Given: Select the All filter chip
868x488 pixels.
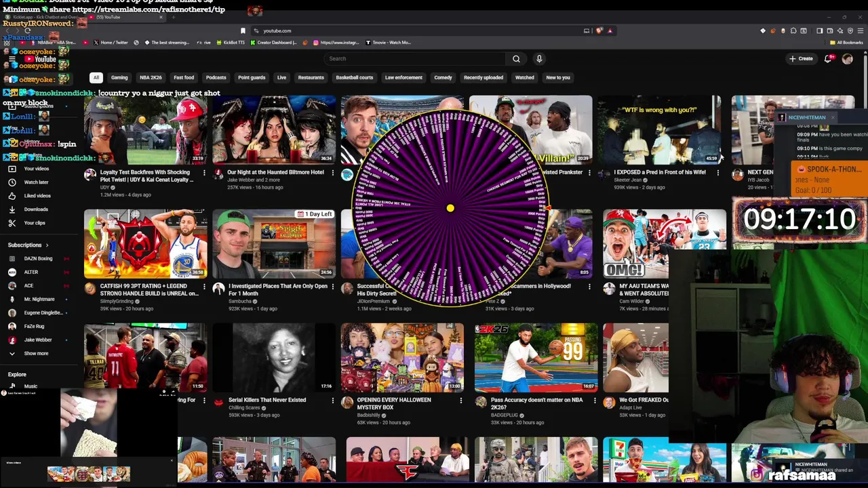Looking at the screenshot, I should [96, 77].
